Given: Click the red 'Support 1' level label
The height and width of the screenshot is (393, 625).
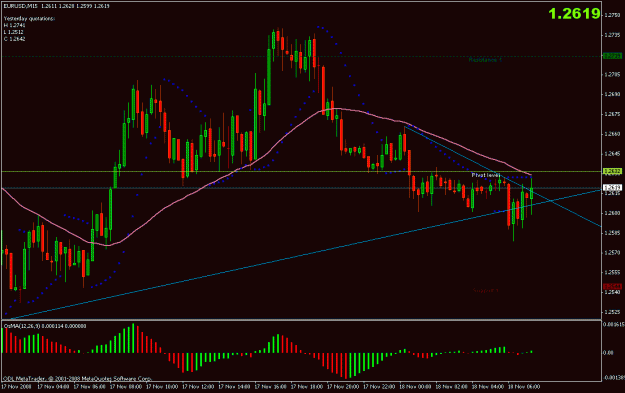Looking at the screenshot, I should (485, 291).
